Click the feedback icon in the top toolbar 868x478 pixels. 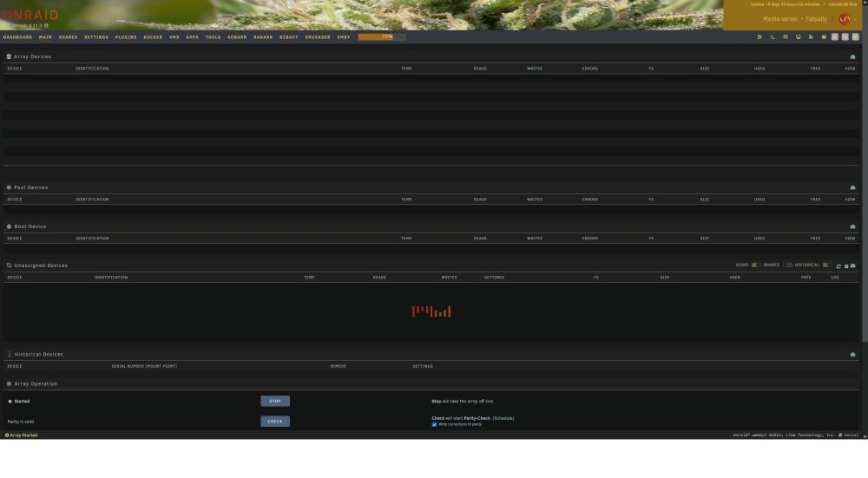pos(785,37)
